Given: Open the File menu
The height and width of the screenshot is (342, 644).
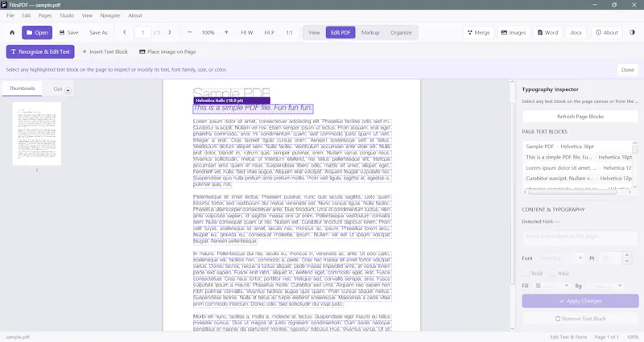Looking at the screenshot, I should (10, 15).
